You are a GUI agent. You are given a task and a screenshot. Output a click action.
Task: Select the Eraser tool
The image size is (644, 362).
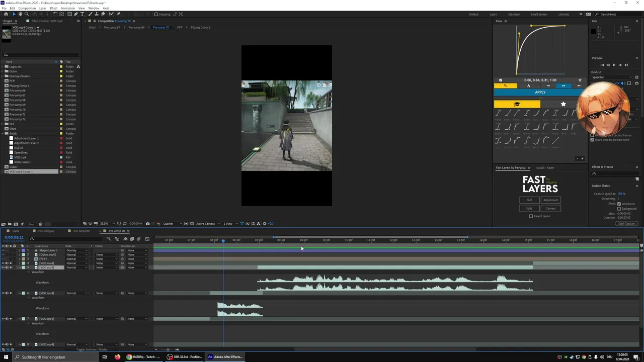tap(103, 14)
